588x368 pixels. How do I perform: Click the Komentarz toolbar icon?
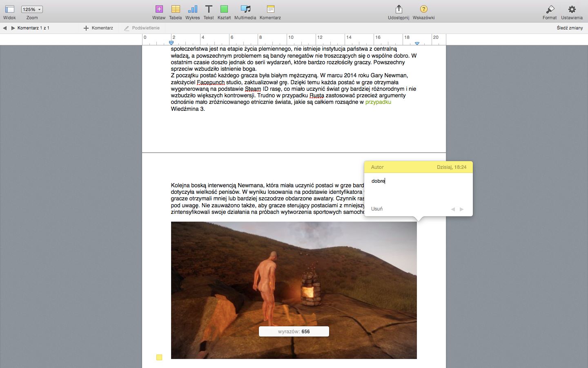[270, 9]
